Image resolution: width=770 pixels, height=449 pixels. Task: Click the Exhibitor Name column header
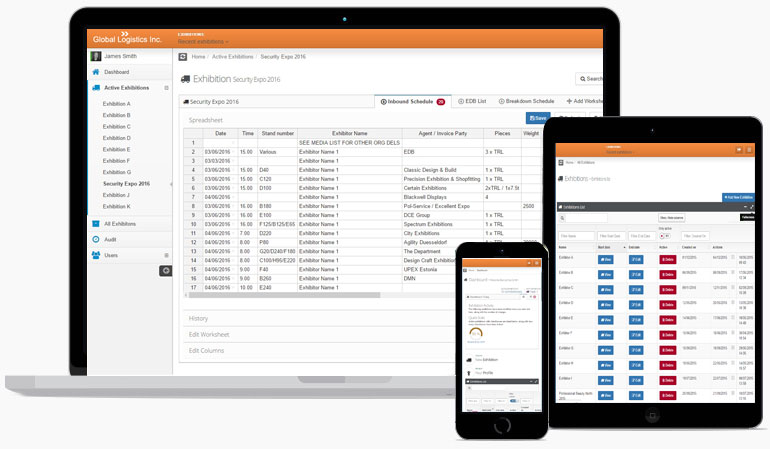(350, 133)
